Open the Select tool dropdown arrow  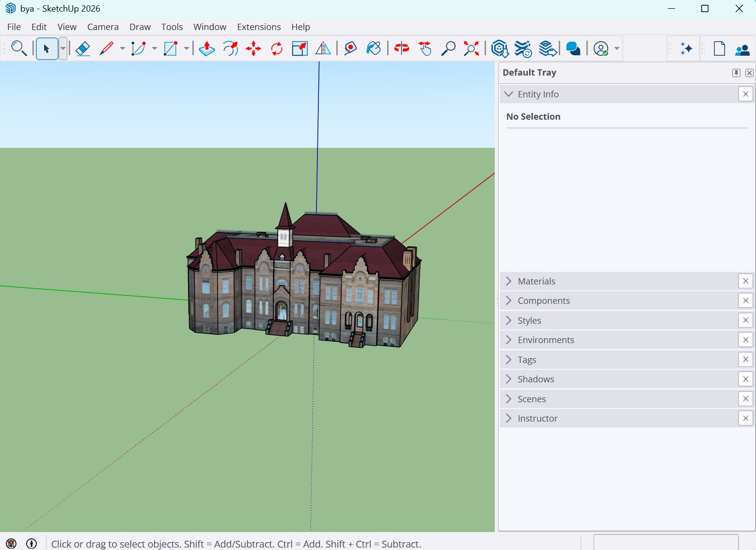click(x=63, y=48)
